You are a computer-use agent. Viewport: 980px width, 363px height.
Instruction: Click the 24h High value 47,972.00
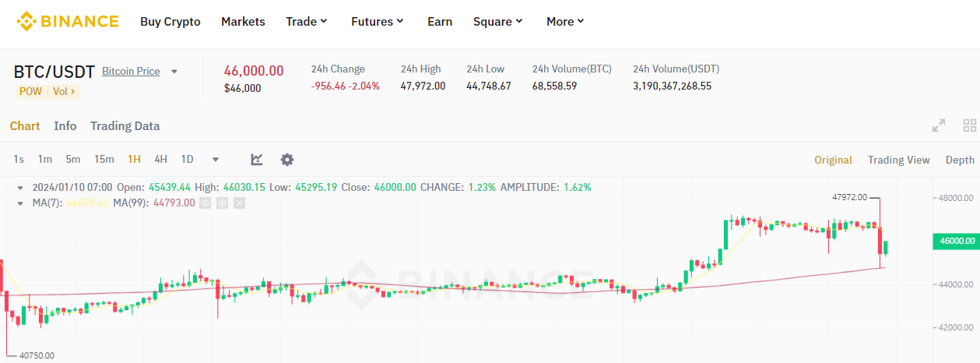[x=423, y=86]
